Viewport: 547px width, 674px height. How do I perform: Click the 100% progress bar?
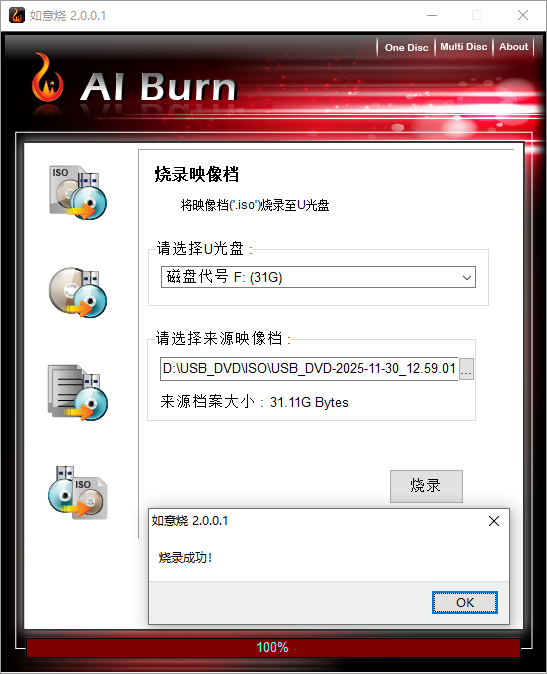[273, 647]
